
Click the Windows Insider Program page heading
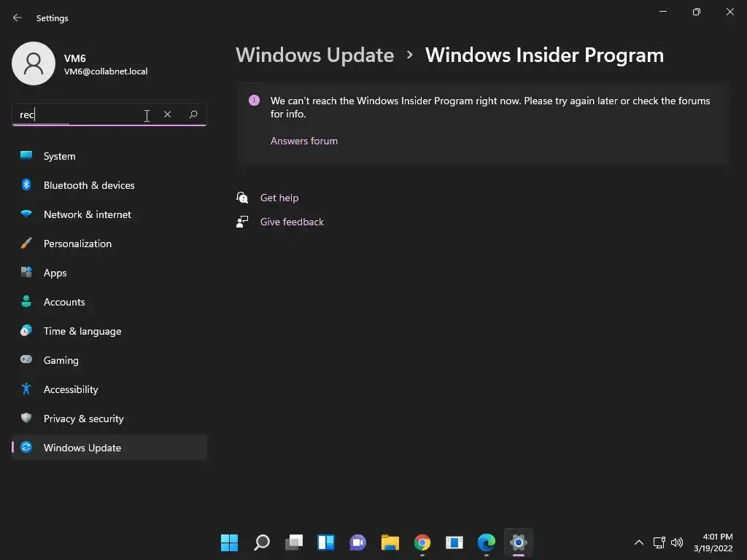pos(544,55)
